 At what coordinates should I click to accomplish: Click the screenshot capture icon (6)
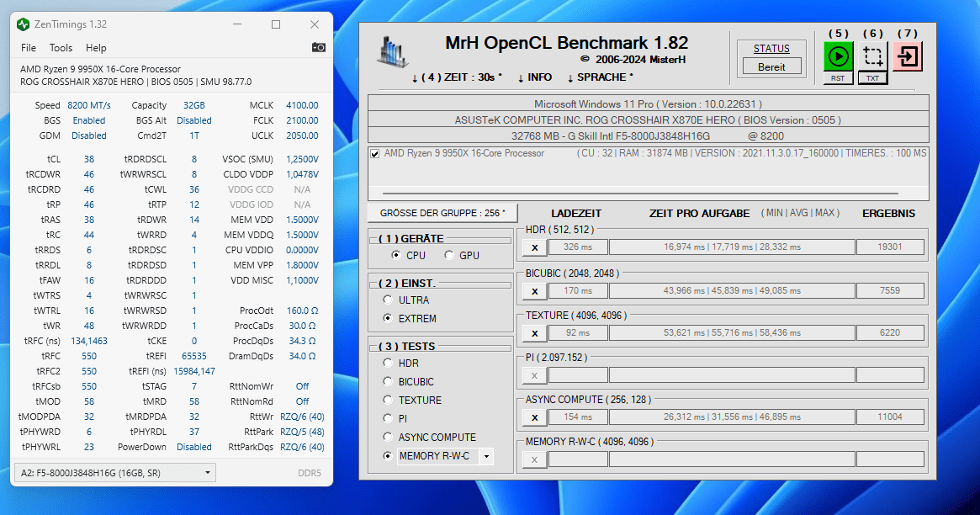point(872,57)
